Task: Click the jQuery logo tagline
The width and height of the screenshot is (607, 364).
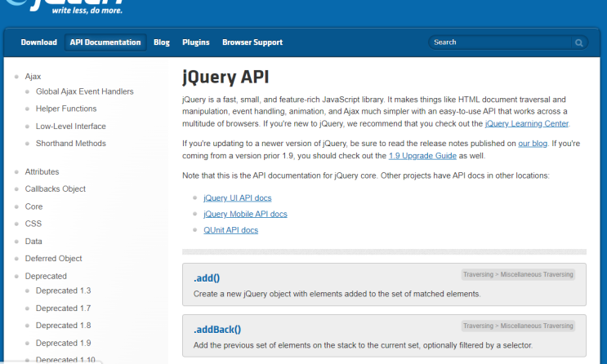Action: (x=87, y=11)
